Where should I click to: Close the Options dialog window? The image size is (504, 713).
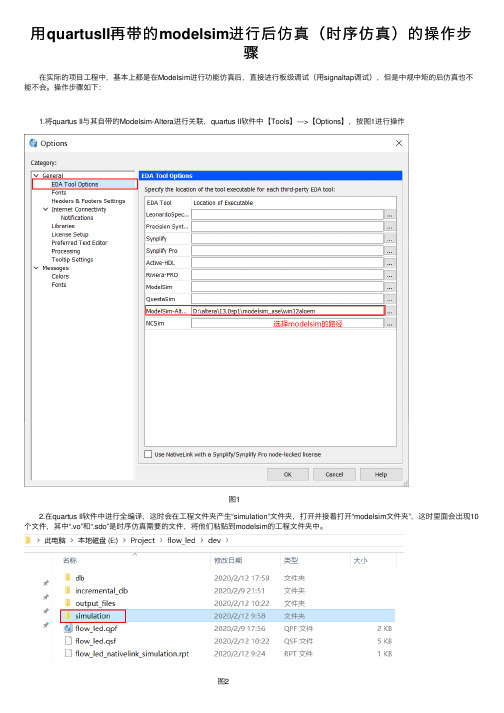coord(399,143)
